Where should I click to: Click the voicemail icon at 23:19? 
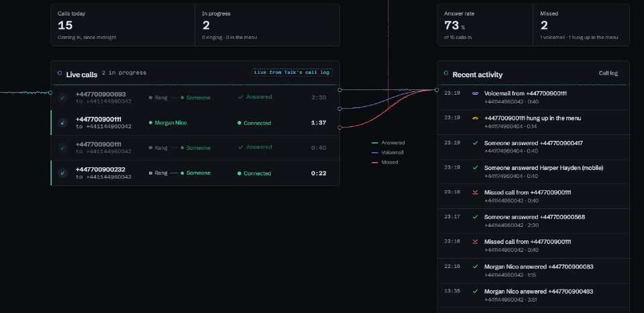475,93
